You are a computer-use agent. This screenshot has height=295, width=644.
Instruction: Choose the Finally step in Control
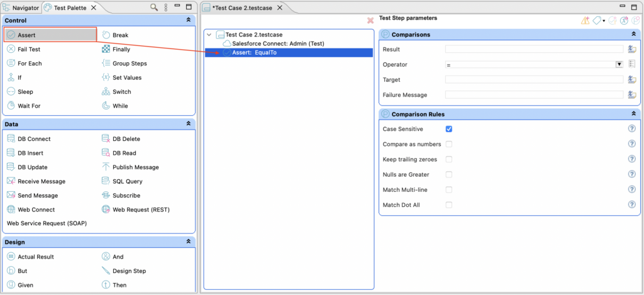116,49
